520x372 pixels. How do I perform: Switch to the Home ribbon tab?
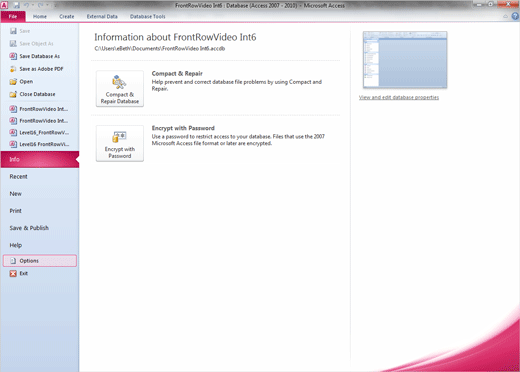[x=40, y=16]
